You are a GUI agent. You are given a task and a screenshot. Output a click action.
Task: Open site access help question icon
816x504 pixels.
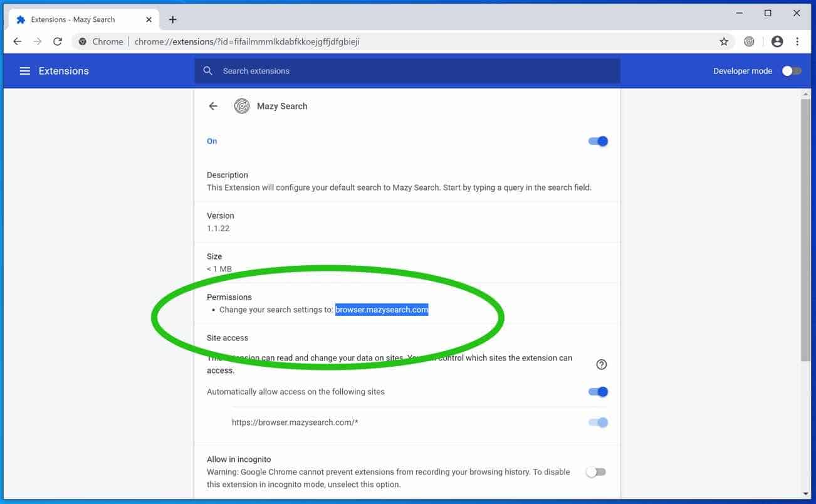coord(602,364)
